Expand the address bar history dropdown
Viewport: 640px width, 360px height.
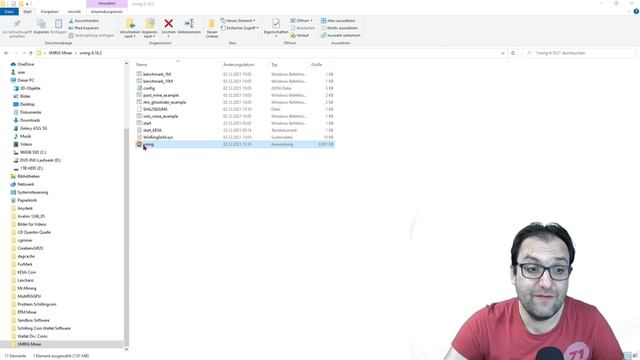pyautogui.click(x=503, y=53)
